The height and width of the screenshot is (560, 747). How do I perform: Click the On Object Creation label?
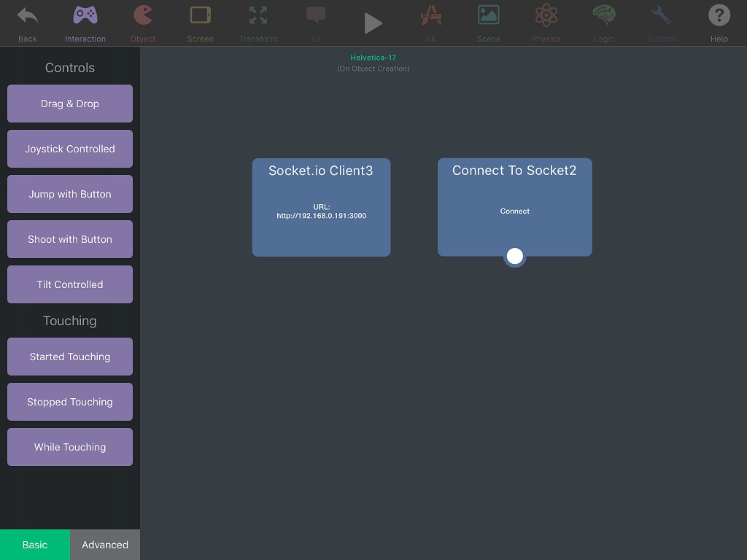click(x=373, y=69)
